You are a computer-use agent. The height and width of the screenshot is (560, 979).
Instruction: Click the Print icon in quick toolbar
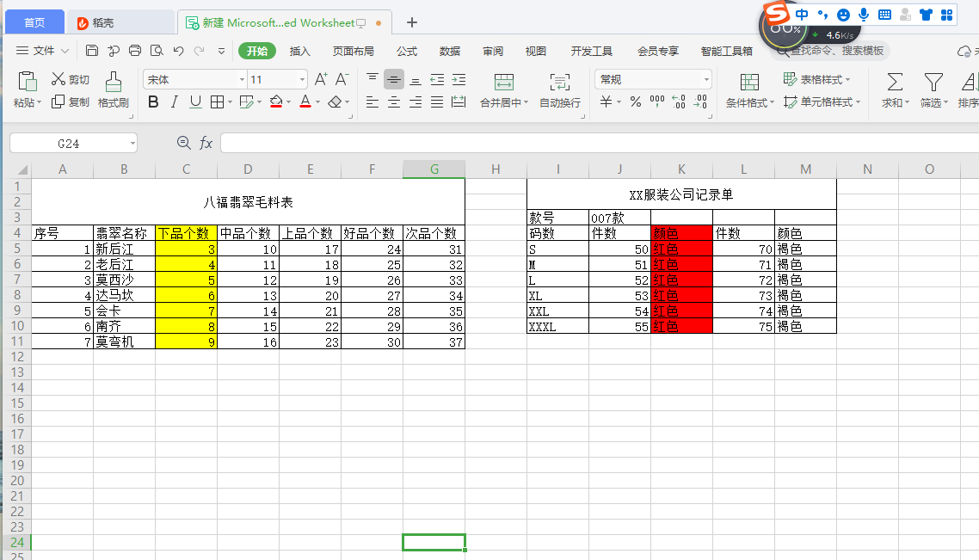[135, 51]
